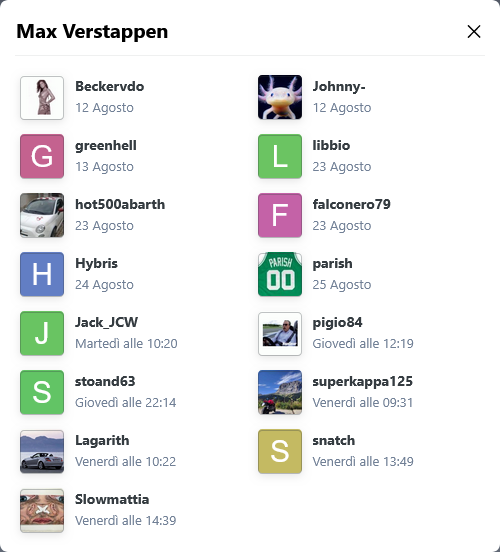Open parish's green jersey avatar
Image resolution: width=500 pixels, height=552 pixels.
point(280,274)
